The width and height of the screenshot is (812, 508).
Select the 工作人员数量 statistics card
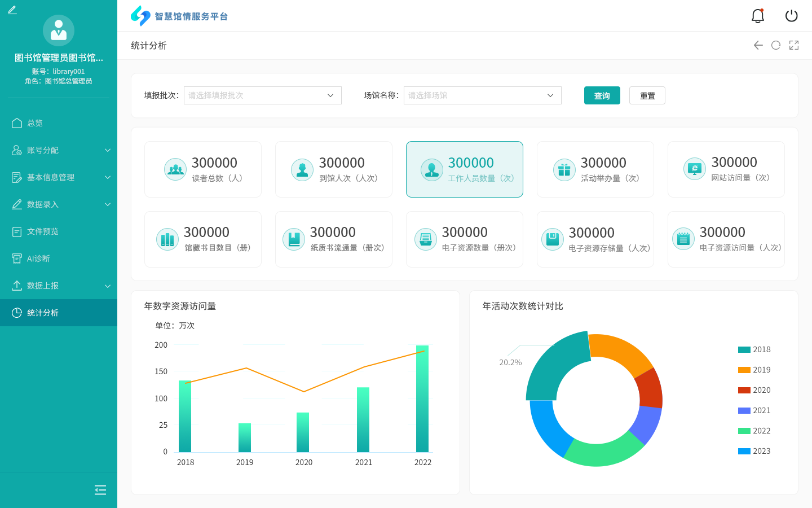464,169
